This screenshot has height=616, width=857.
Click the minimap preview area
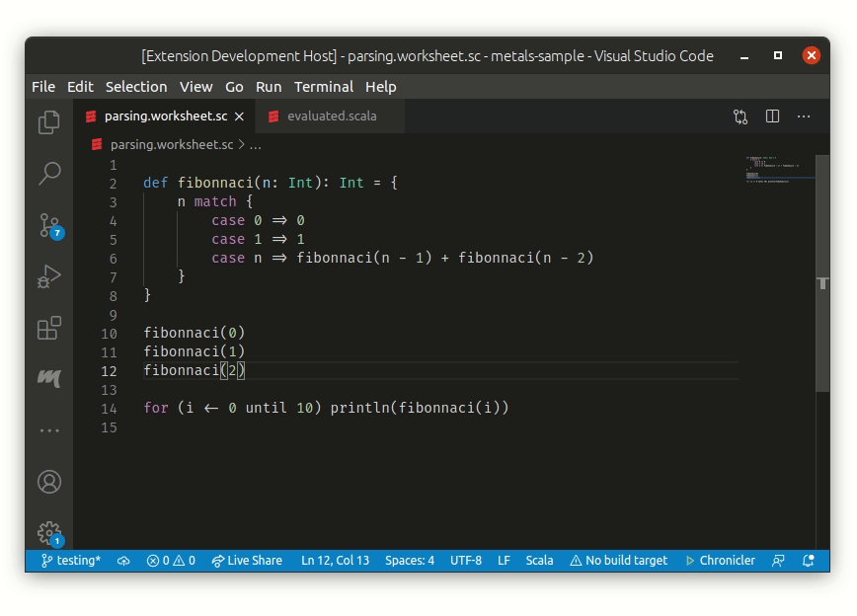780,170
